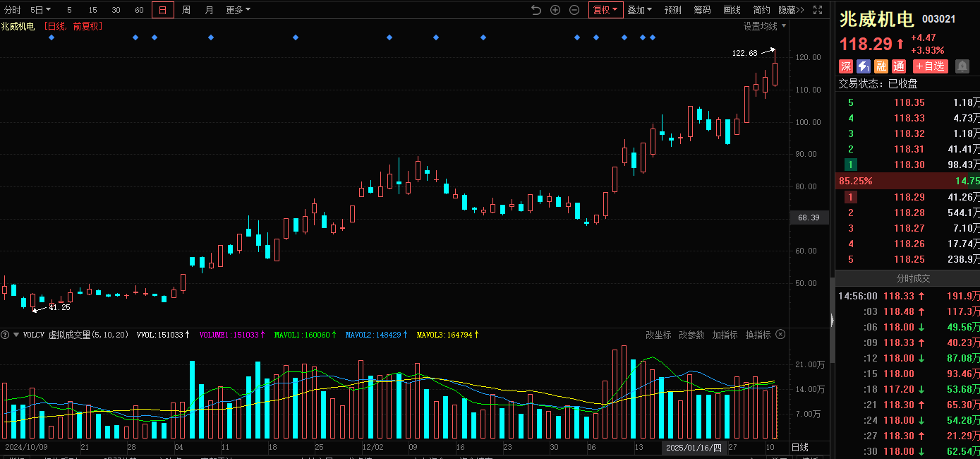Select the 5-minute period
The height and width of the screenshot is (459, 980).
pyautogui.click(x=69, y=10)
